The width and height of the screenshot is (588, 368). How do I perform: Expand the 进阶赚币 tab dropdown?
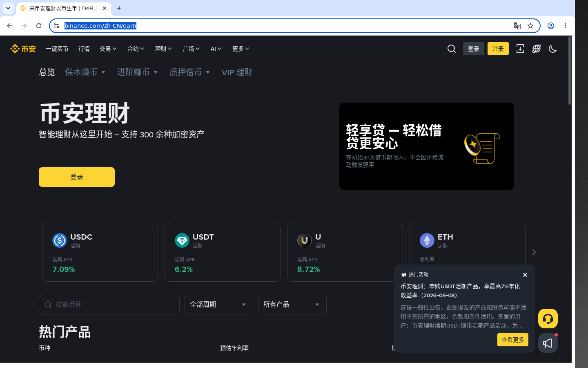click(x=138, y=72)
